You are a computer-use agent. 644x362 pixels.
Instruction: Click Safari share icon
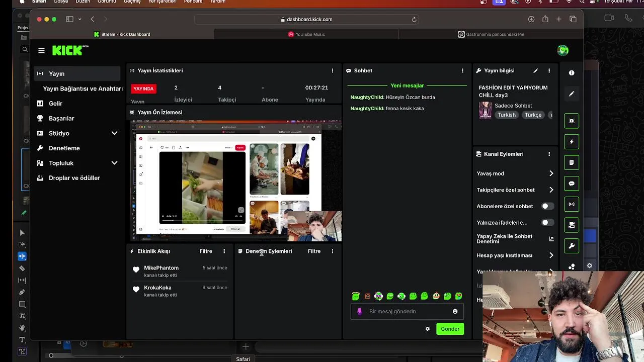pos(545,19)
